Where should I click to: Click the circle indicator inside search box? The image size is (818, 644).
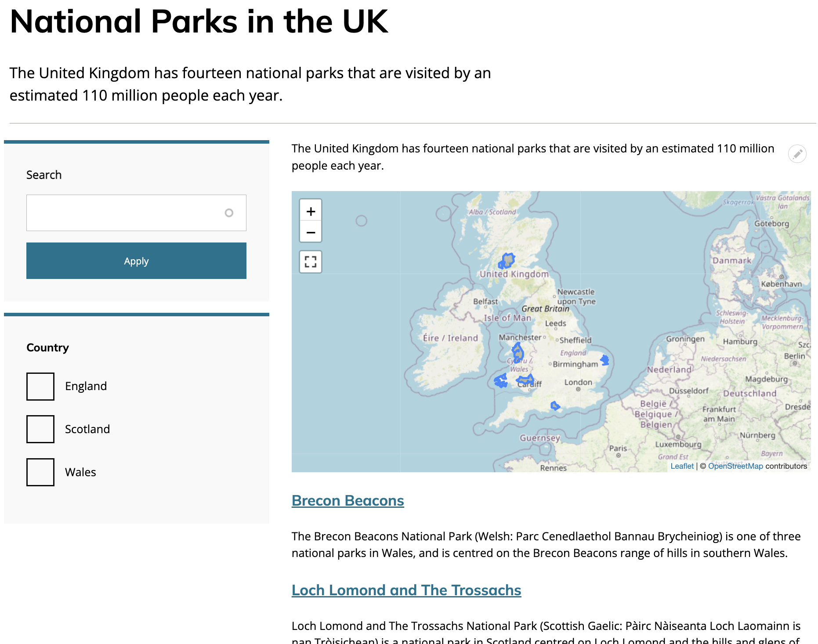point(229,213)
